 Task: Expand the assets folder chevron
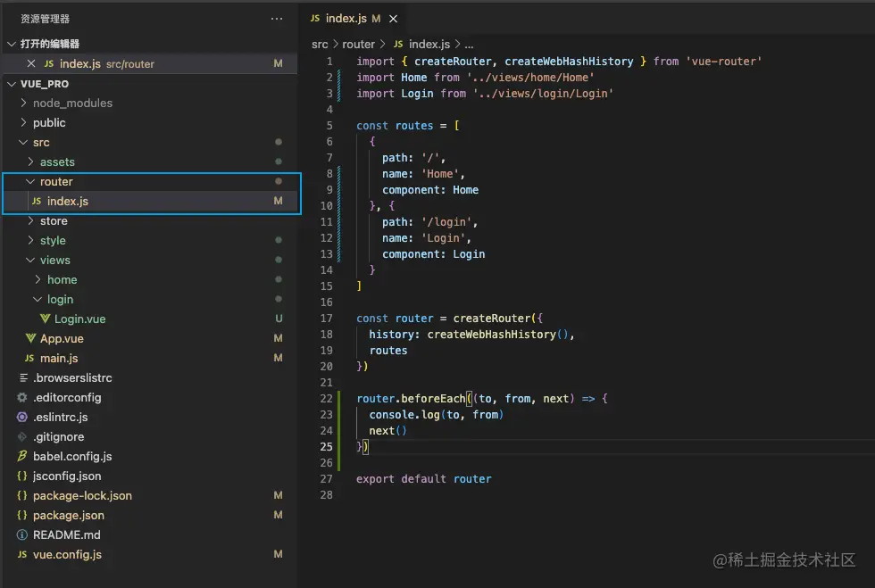pyautogui.click(x=30, y=161)
